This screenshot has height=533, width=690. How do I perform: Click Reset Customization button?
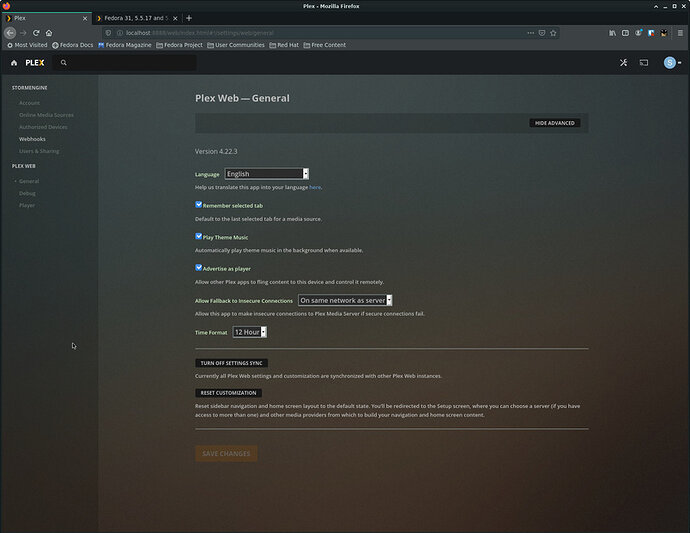[x=228, y=393]
